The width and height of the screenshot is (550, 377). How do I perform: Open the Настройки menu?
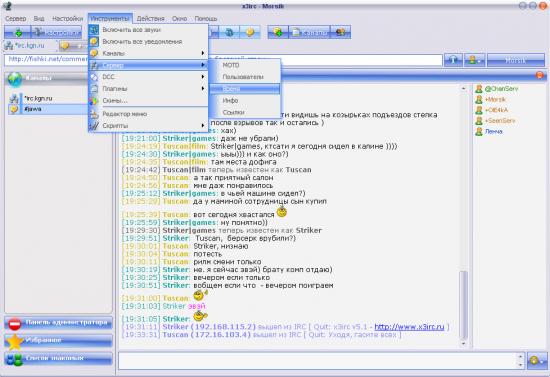(x=67, y=19)
